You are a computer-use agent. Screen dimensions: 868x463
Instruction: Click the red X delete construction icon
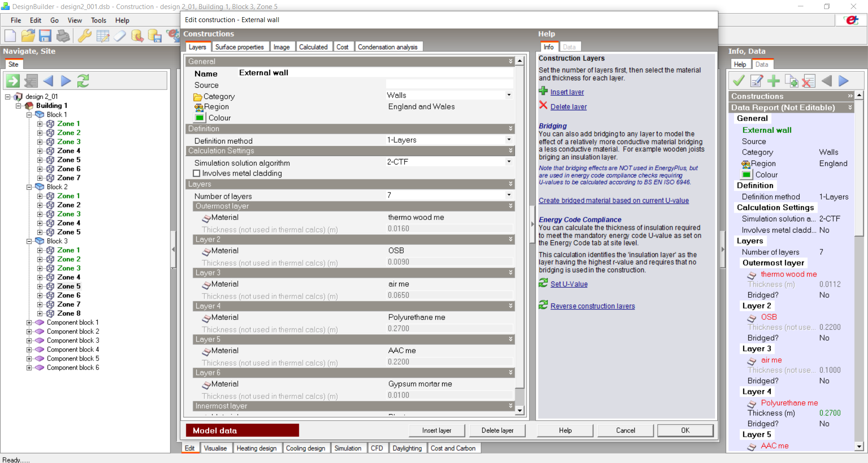coord(808,81)
